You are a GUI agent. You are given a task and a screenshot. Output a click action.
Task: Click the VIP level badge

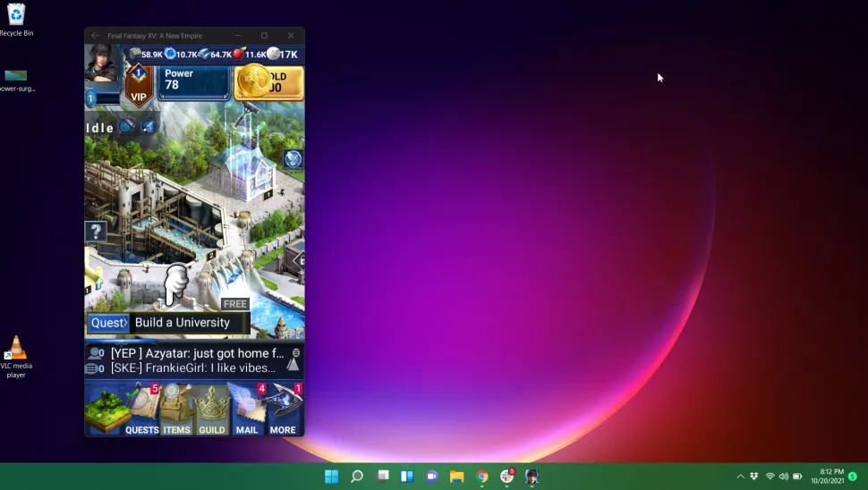[139, 87]
